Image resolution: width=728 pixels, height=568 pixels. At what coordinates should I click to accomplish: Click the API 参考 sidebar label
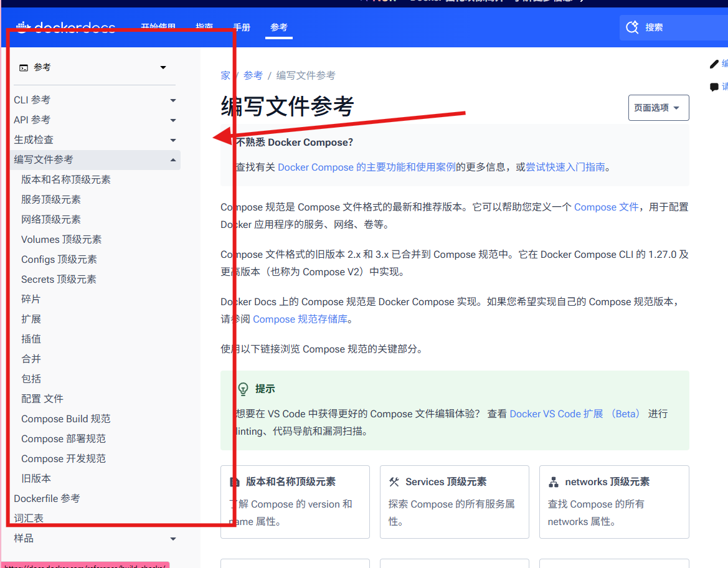click(32, 120)
